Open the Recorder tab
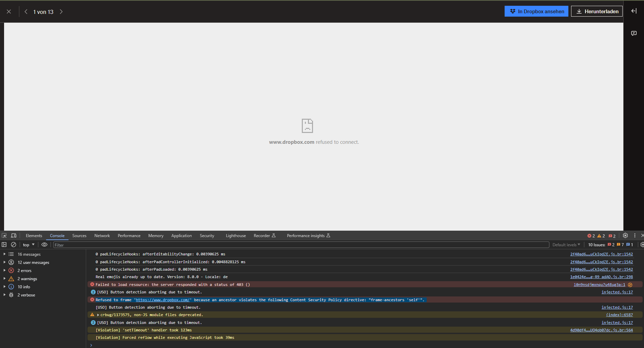Image resolution: width=644 pixels, height=348 pixels. pyautogui.click(x=265, y=236)
